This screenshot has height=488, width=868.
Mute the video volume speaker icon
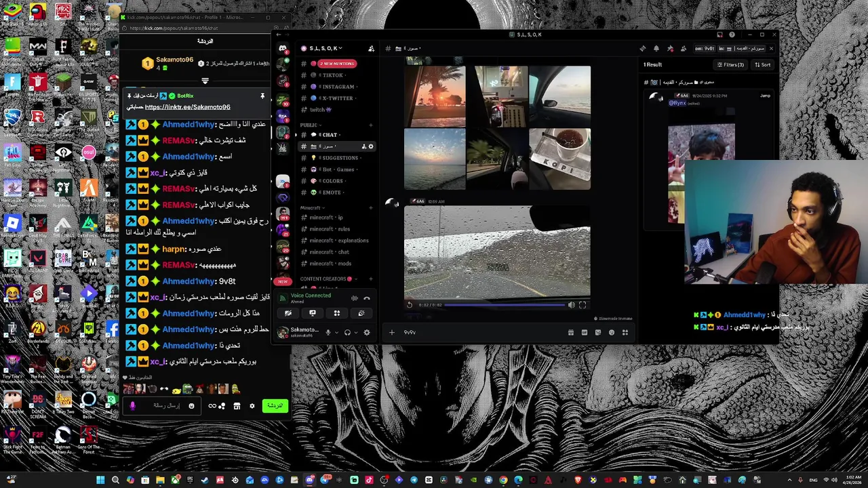(x=571, y=305)
